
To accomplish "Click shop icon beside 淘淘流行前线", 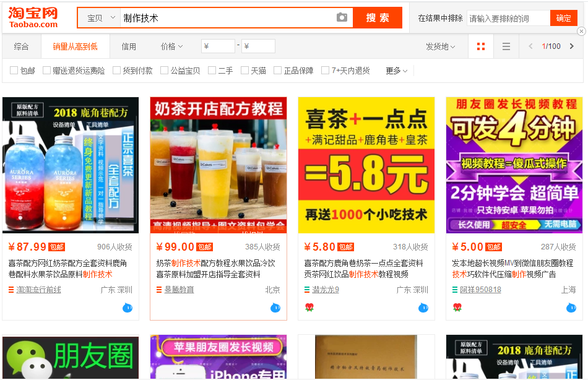I will tap(11, 290).
